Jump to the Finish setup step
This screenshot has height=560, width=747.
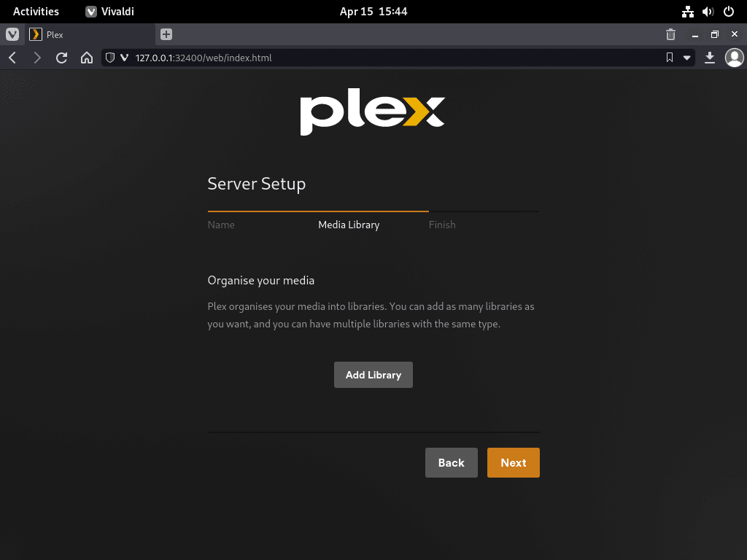point(442,225)
